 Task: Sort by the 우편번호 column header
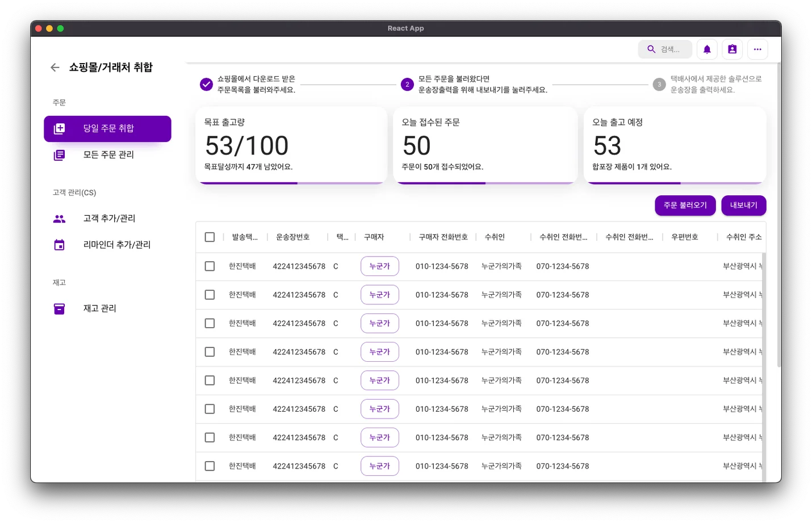685,237
